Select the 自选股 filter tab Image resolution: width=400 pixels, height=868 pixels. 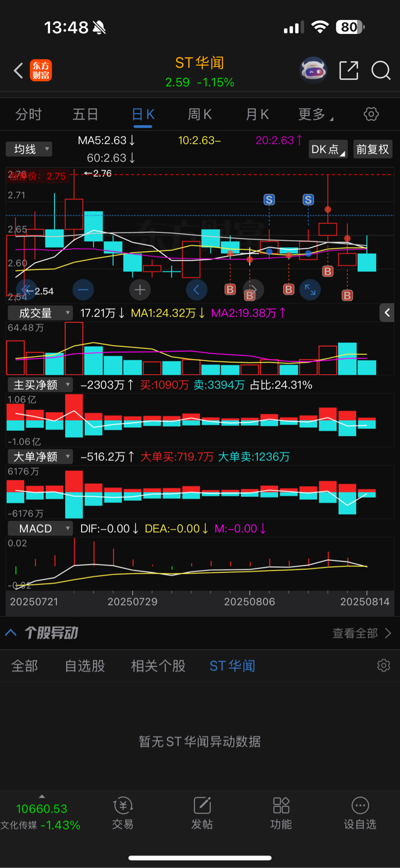[x=85, y=666]
